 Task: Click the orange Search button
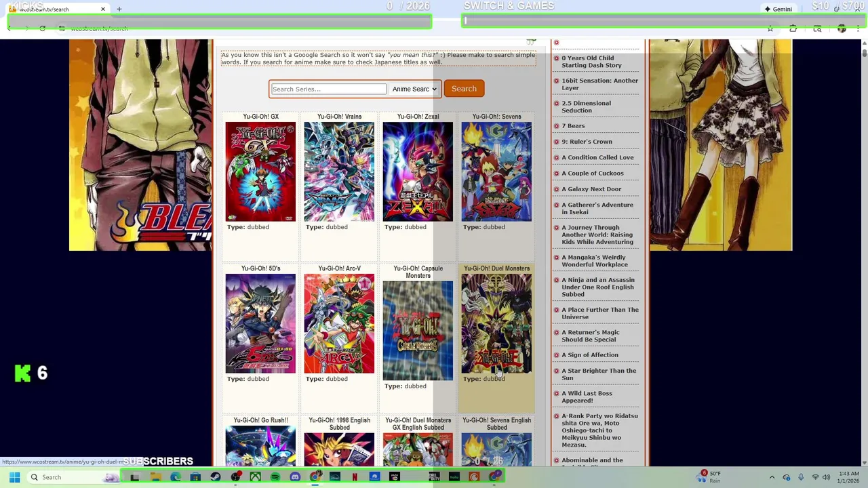[x=464, y=89]
